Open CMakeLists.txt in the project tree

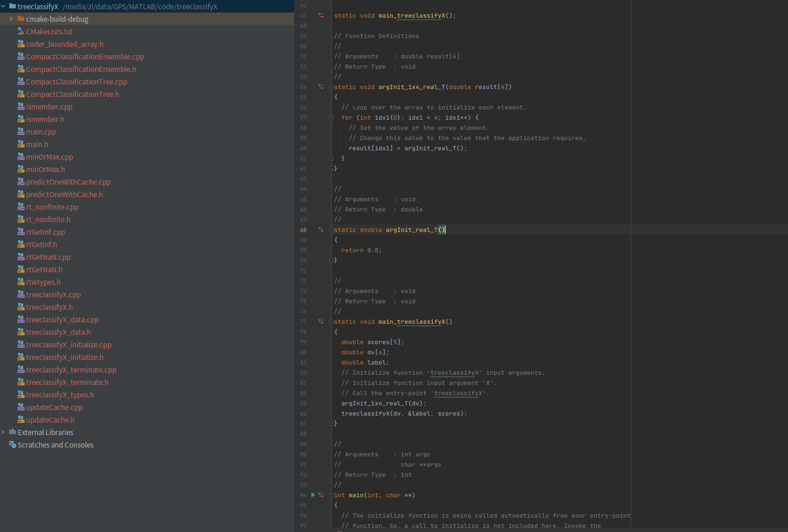point(49,32)
